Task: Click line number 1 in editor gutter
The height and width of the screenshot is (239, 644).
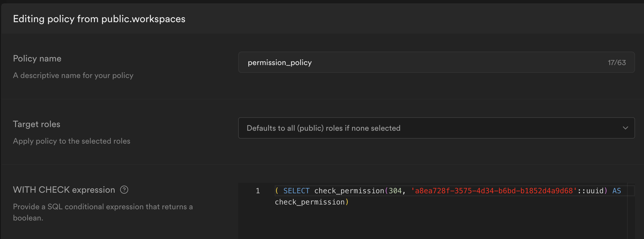Action: [258, 191]
